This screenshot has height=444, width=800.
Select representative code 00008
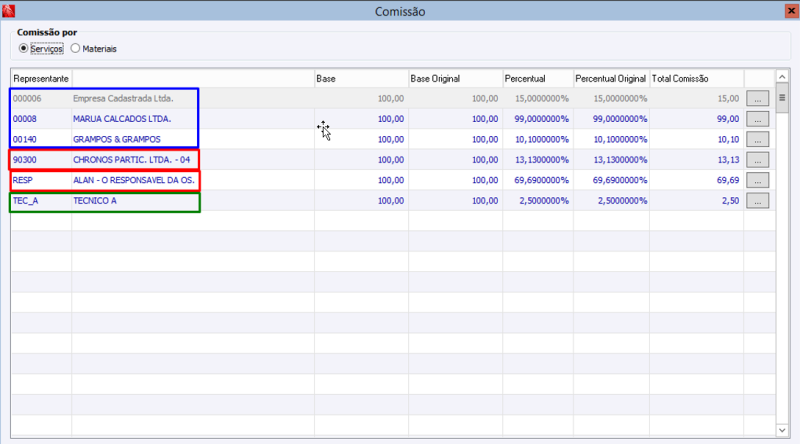pyautogui.click(x=24, y=119)
